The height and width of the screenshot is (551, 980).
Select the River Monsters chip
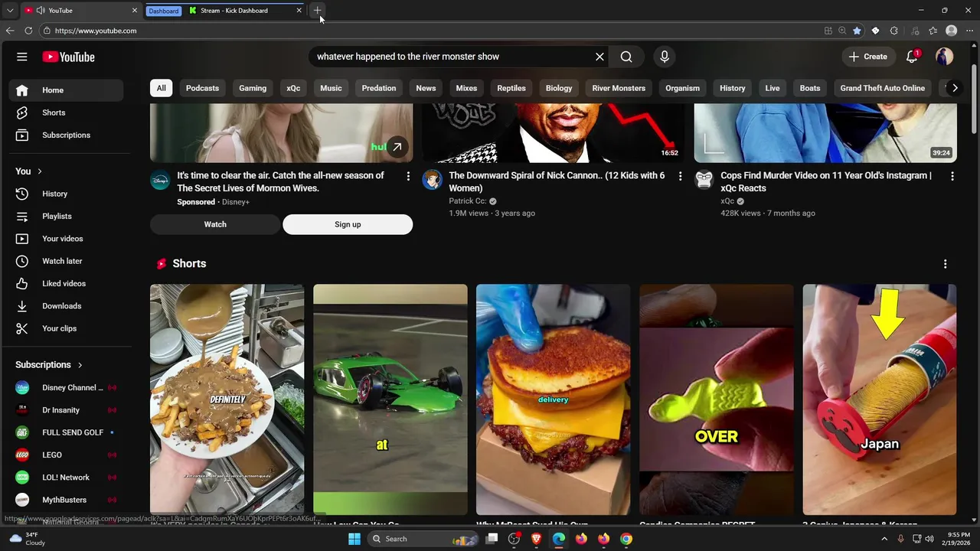pos(619,88)
